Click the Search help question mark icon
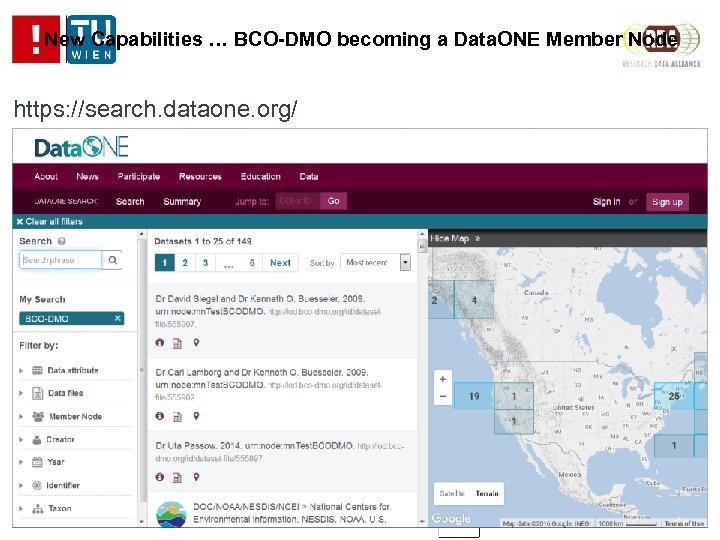Screen dimensions: 720x540 [x=62, y=241]
